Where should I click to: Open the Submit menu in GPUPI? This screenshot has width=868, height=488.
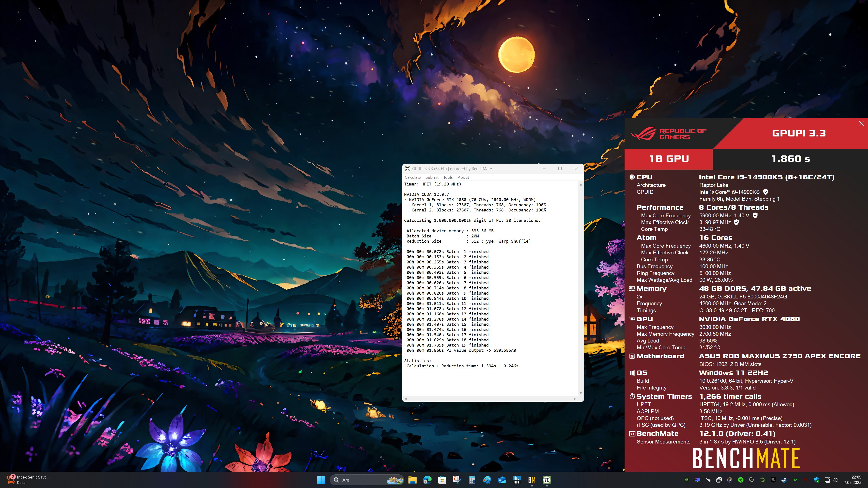(x=432, y=177)
